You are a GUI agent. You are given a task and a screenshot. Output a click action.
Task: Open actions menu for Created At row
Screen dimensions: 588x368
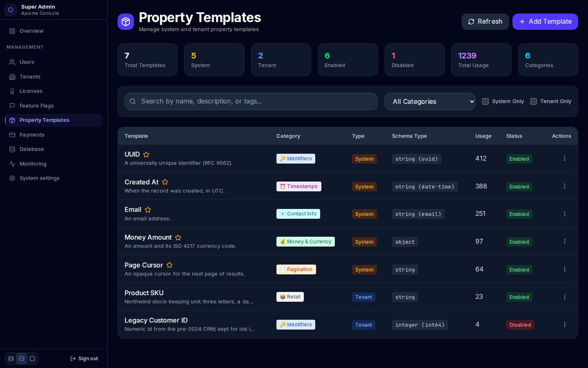coord(565,186)
